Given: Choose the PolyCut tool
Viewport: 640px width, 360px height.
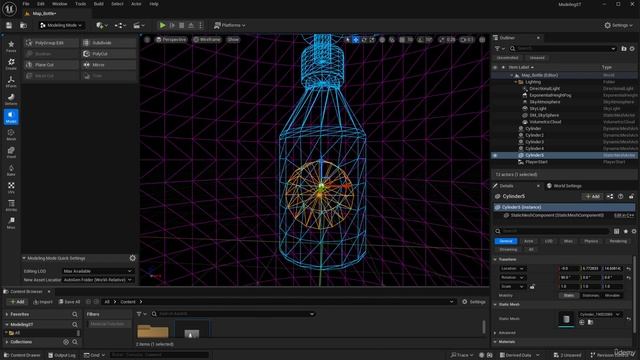Looking at the screenshot, I should click(x=109, y=54).
